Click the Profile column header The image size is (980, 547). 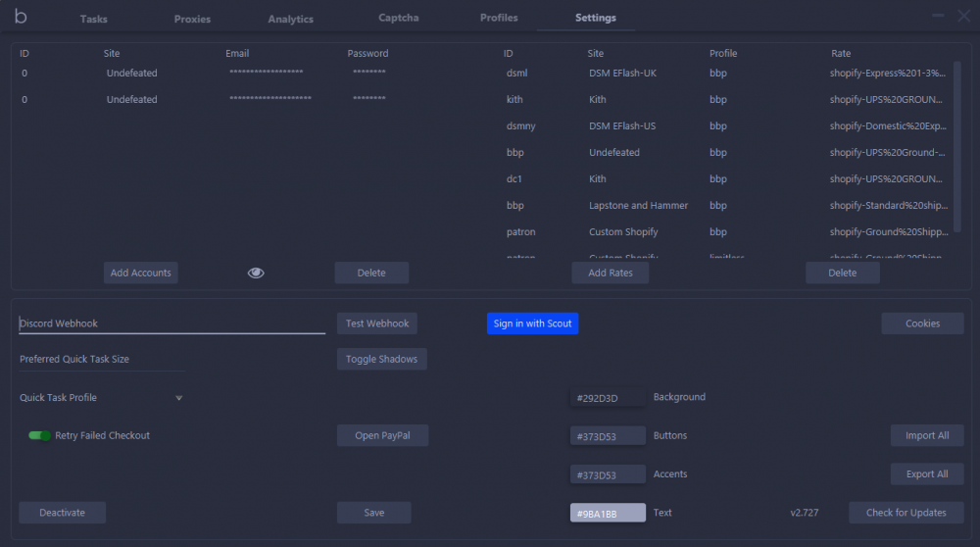tap(723, 54)
